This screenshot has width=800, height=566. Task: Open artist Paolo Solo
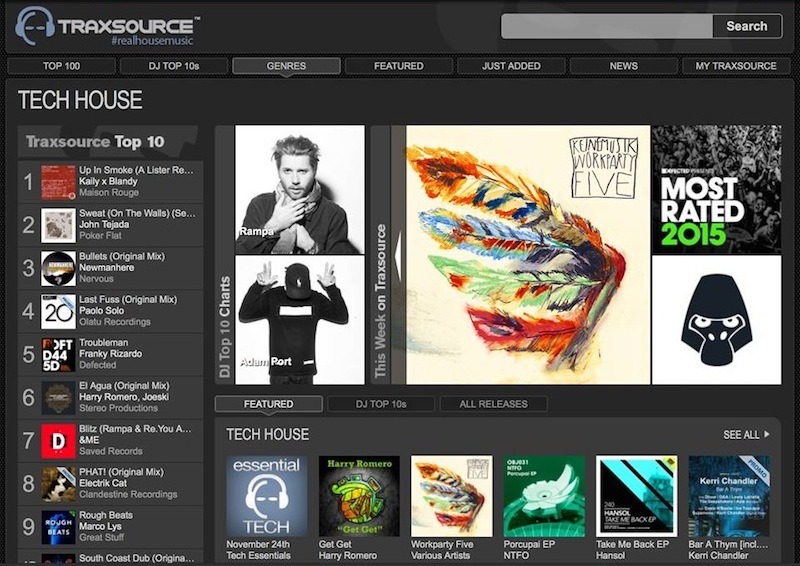coord(102,310)
